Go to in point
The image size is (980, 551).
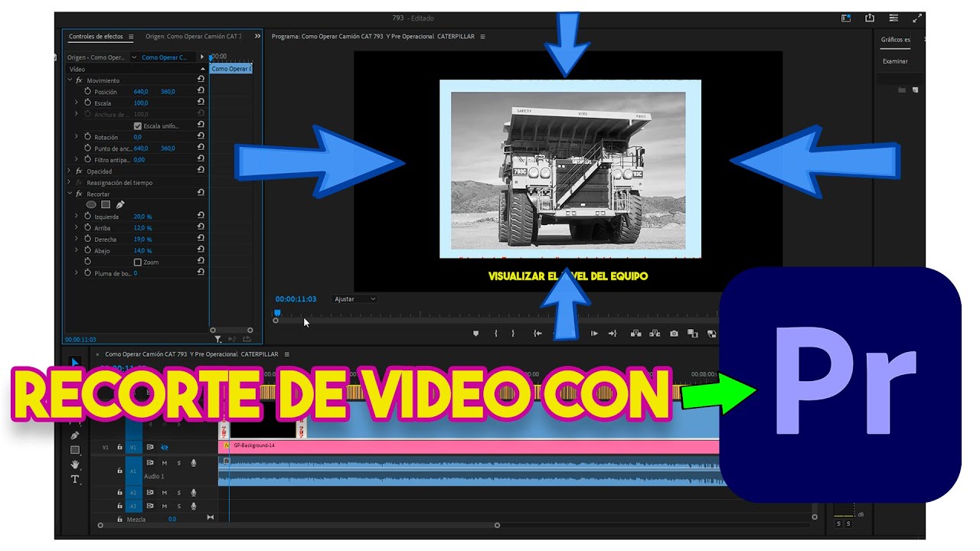(x=537, y=334)
